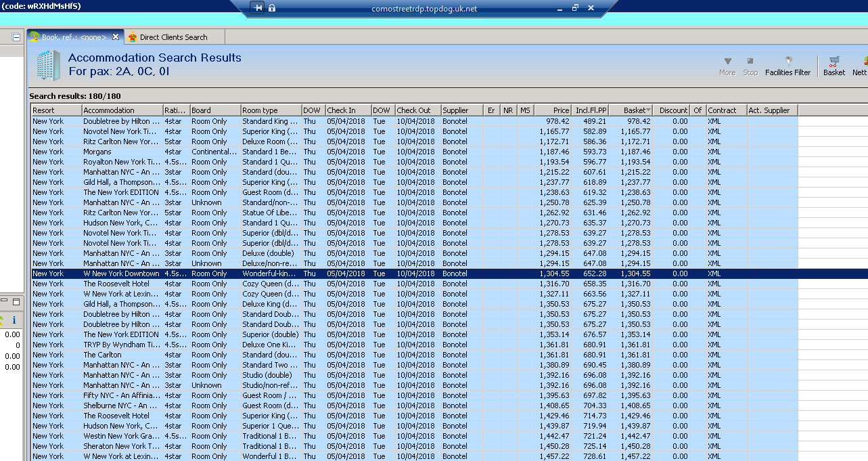Sort by the Board column header
868x461 pixels.
click(215, 110)
